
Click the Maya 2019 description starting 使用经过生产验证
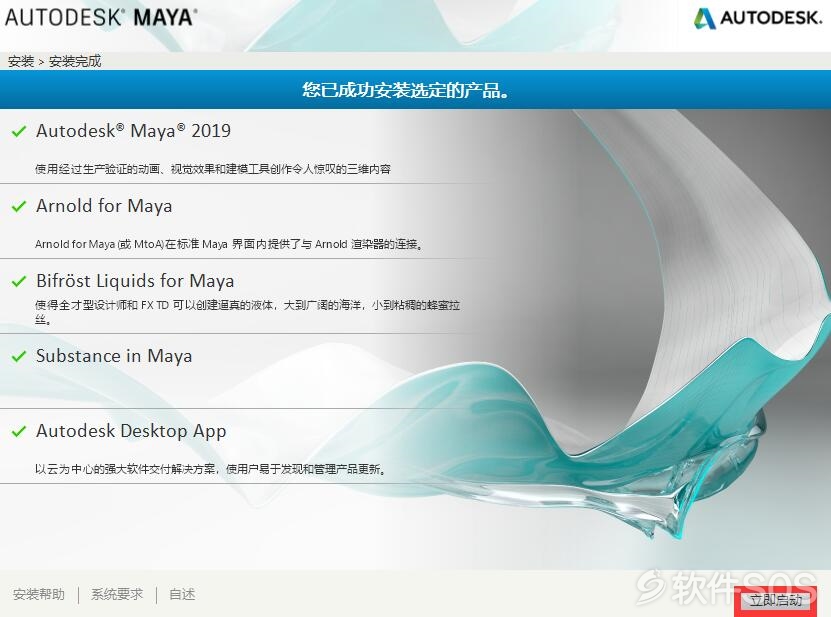(213, 169)
